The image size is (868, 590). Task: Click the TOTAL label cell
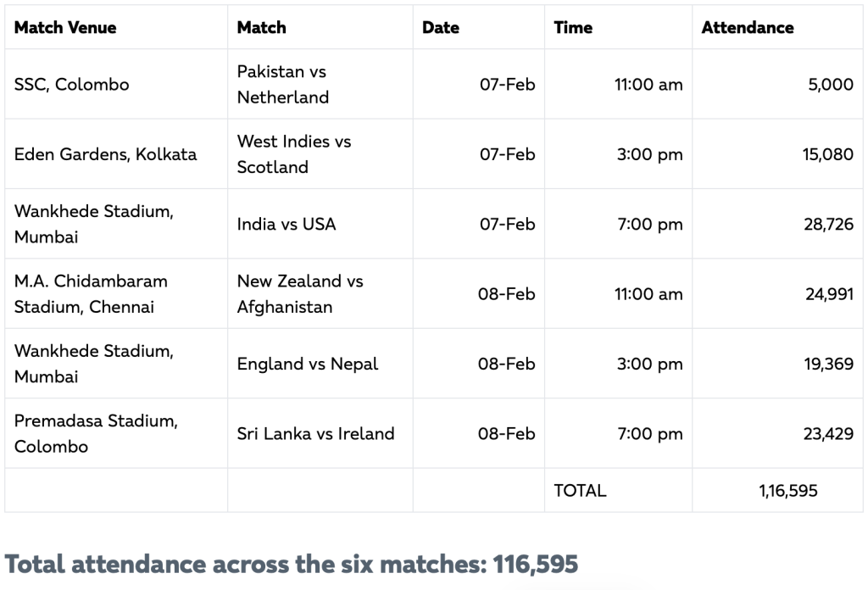pyautogui.click(x=580, y=490)
